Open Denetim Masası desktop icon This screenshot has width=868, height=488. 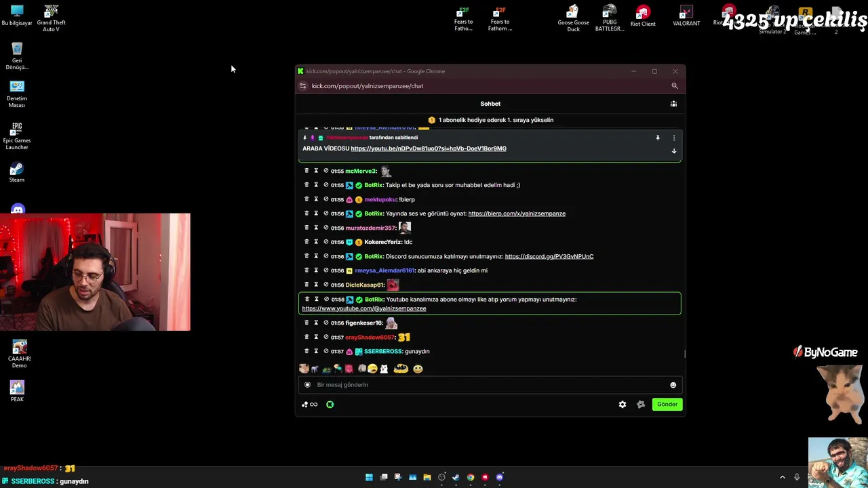pos(17,94)
